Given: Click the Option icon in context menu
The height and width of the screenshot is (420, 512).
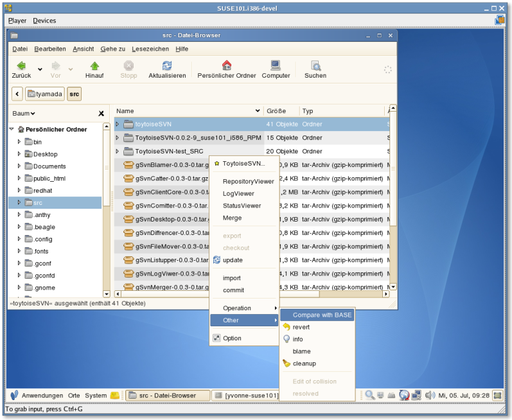Looking at the screenshot, I should point(216,338).
